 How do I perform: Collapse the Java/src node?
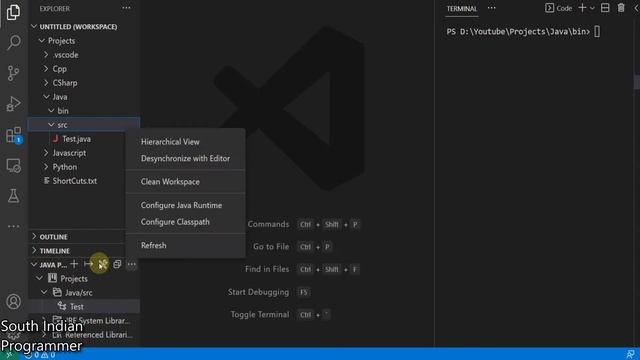[x=44, y=292]
